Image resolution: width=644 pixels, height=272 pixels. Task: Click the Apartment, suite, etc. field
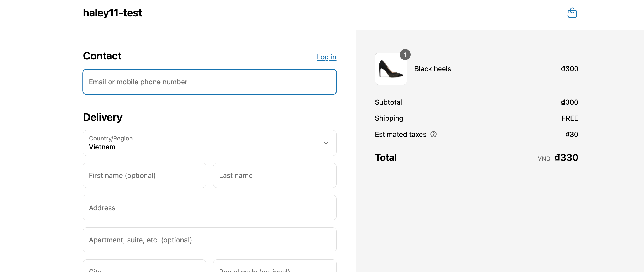point(210,240)
